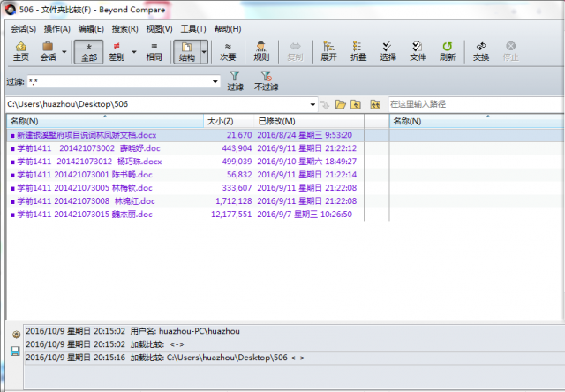Viewport: 565px width, 392px height.
Task: Click the size value 12,177,551
Action: [231, 215]
